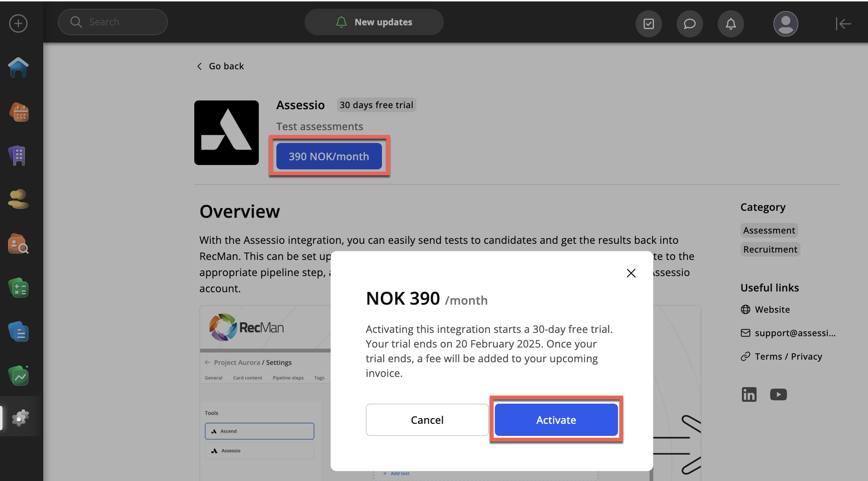Close the NOK 390 dialog with X
The height and width of the screenshot is (481, 868).
coord(631,273)
